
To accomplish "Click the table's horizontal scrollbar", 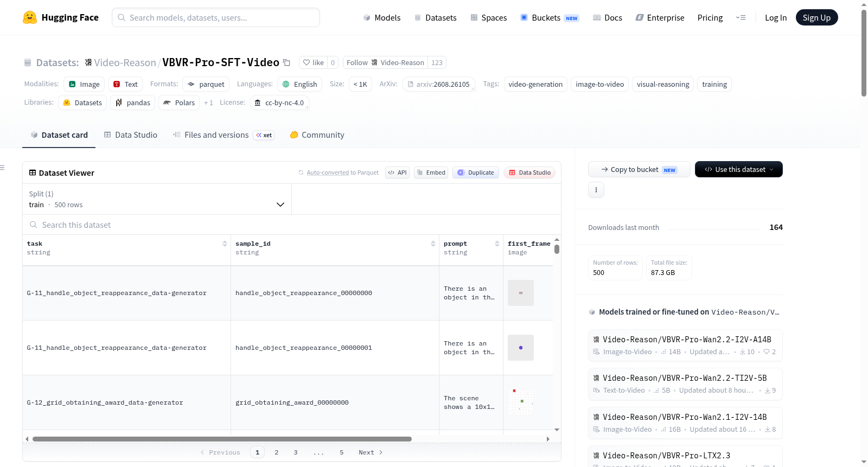I will [222, 439].
